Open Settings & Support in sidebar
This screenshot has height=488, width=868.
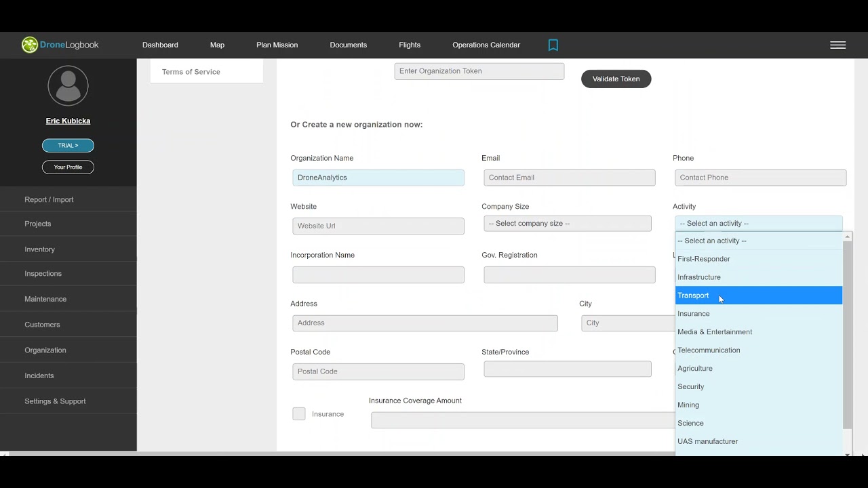(x=68, y=401)
